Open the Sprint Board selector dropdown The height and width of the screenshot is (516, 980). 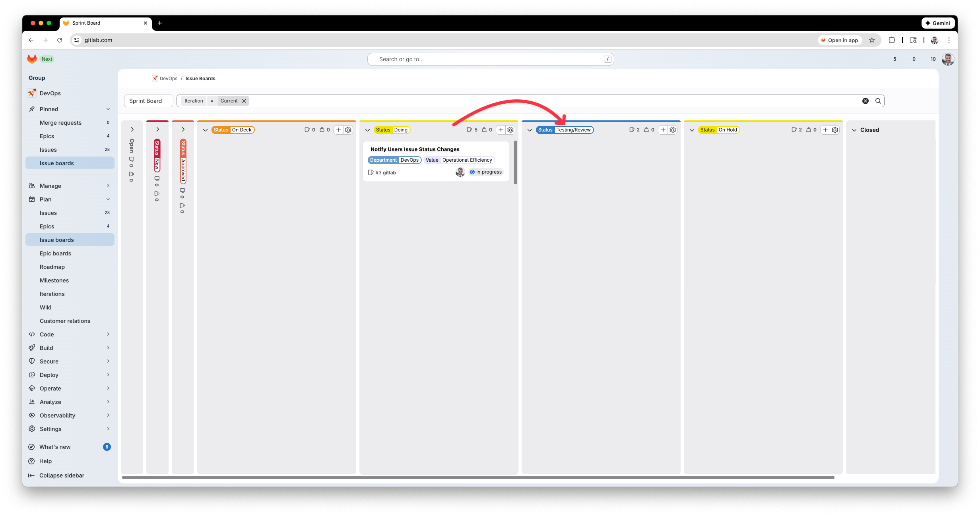[148, 101]
